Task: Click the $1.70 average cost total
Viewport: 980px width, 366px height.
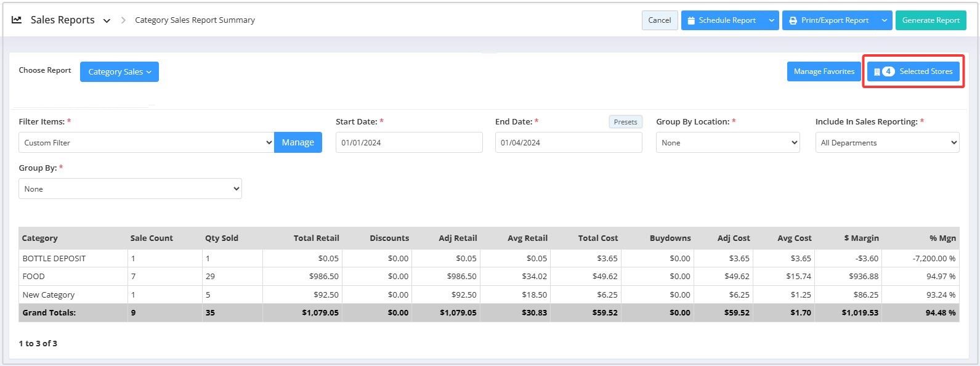Action: (800, 312)
